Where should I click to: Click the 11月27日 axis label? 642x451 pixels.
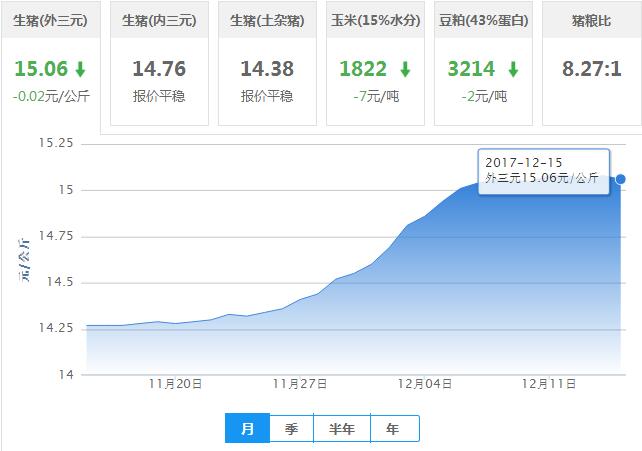point(300,384)
